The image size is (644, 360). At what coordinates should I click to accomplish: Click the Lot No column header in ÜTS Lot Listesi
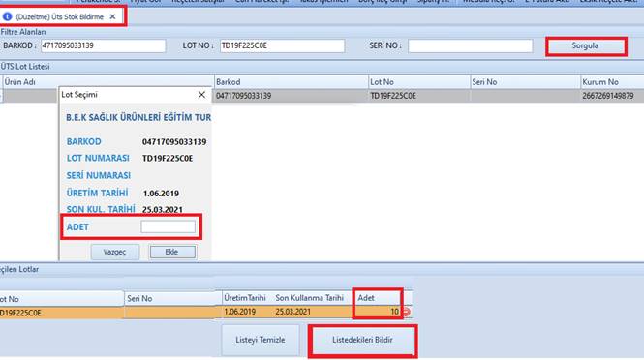point(419,82)
